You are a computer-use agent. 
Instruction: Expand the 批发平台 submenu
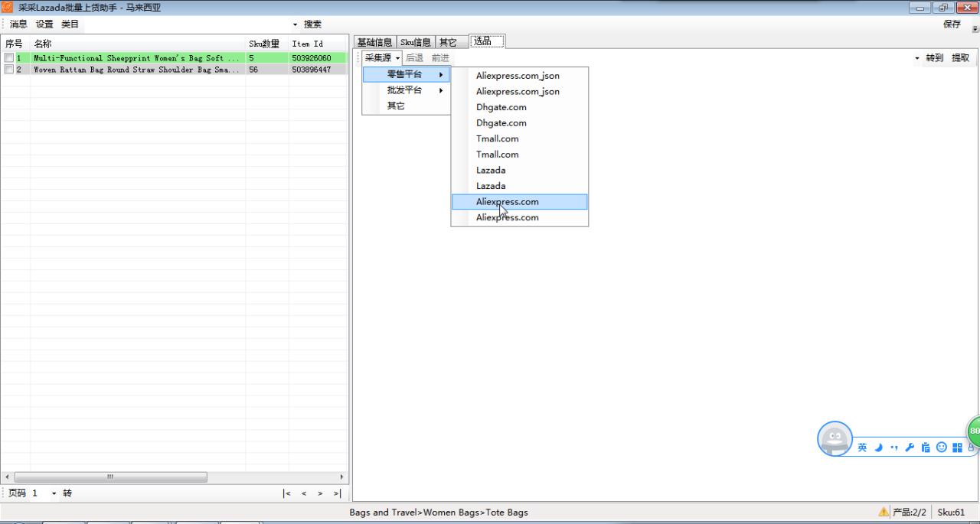point(406,90)
